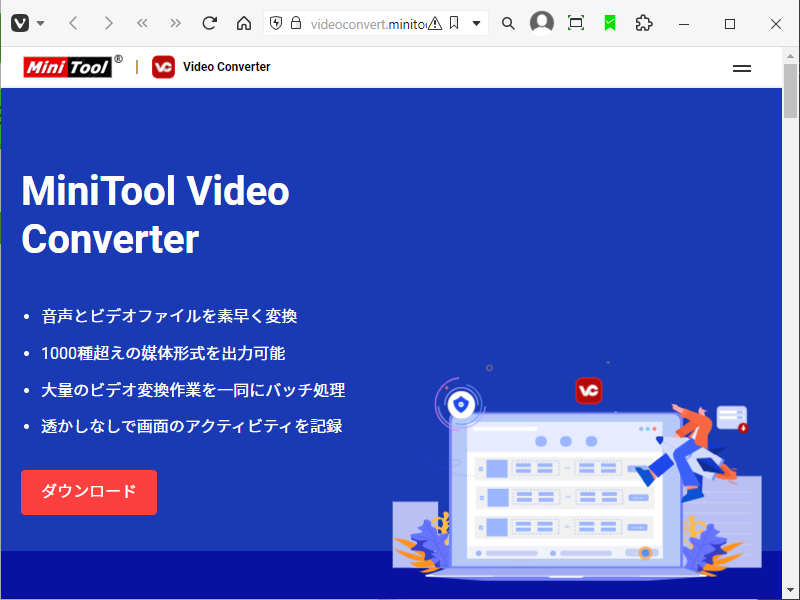
Task: Maximize the browser window
Action: click(730, 24)
